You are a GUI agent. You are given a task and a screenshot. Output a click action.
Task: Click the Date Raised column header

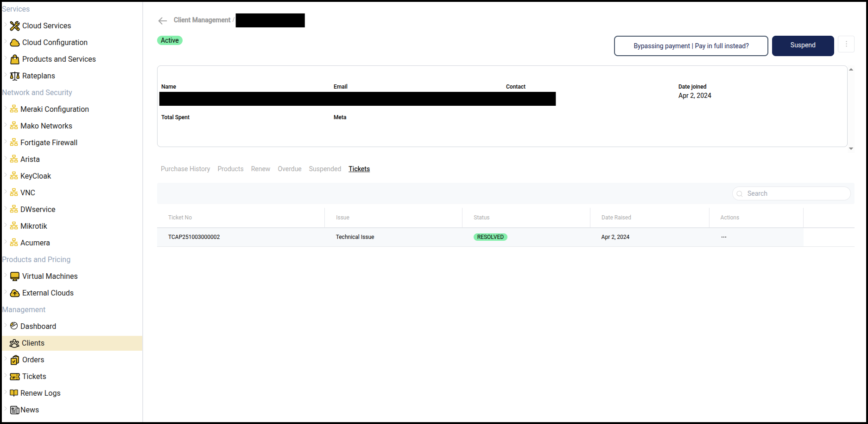coord(616,218)
